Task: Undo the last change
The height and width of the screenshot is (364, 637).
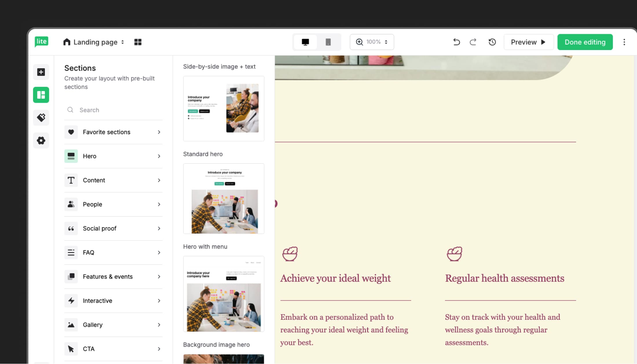Action: point(456,42)
